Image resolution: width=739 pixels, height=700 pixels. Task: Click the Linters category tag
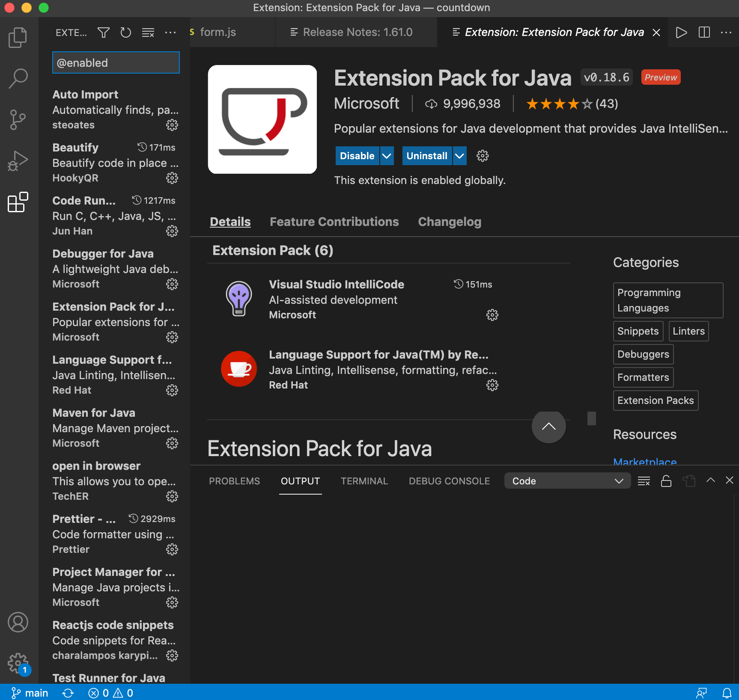tap(688, 331)
